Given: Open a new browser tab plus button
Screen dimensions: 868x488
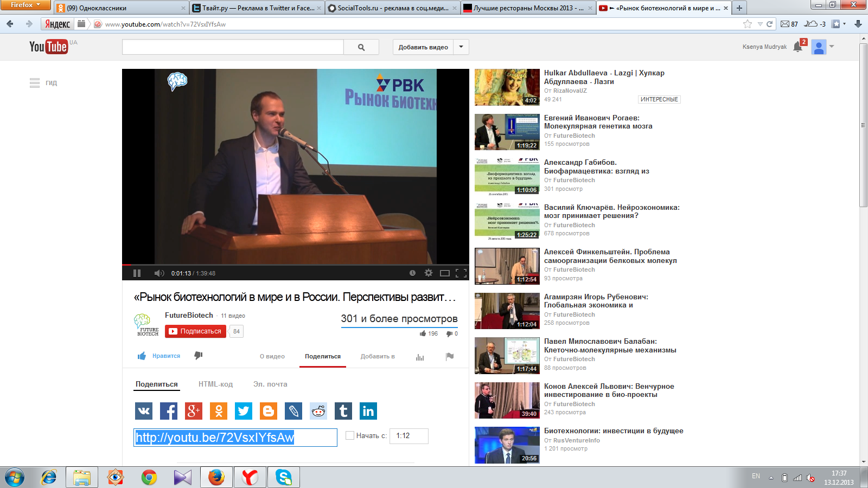Looking at the screenshot, I should (x=739, y=8).
